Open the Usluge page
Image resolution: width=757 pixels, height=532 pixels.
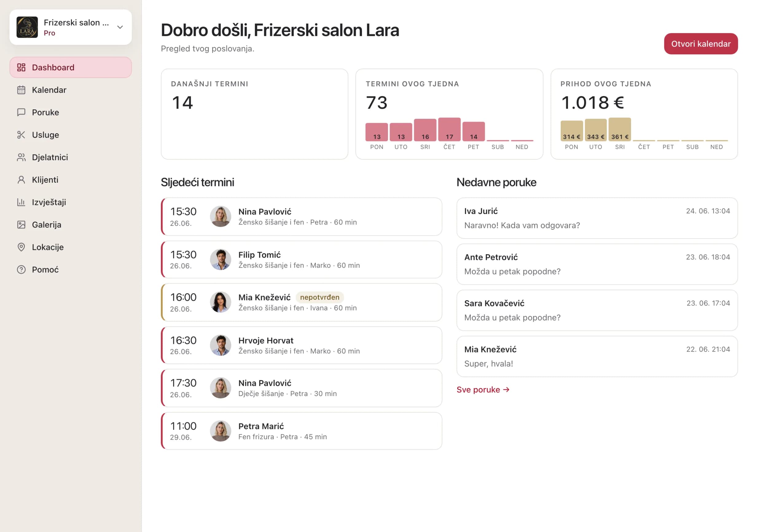71,135
